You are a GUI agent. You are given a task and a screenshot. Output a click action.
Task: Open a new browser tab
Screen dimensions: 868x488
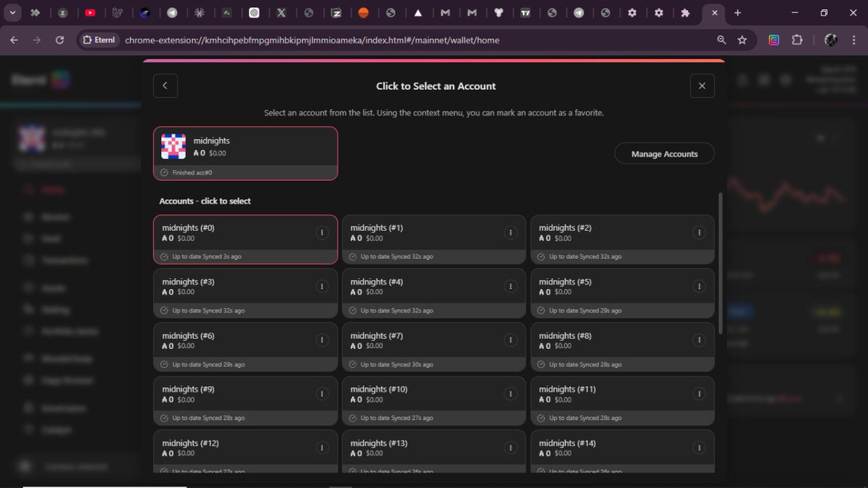coord(737,12)
